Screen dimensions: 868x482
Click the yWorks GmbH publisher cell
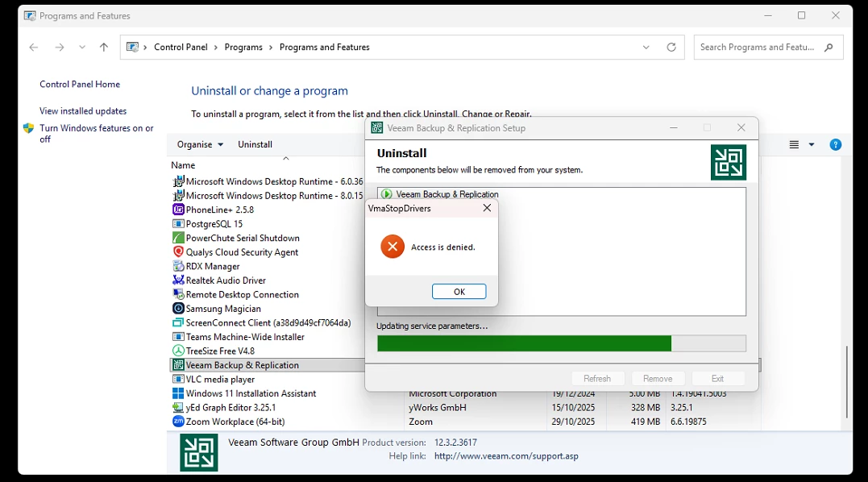click(438, 407)
